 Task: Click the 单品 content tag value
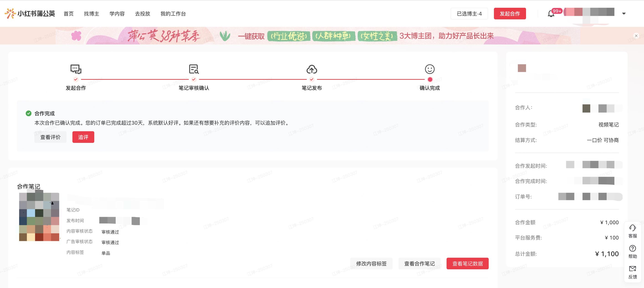coord(106,253)
